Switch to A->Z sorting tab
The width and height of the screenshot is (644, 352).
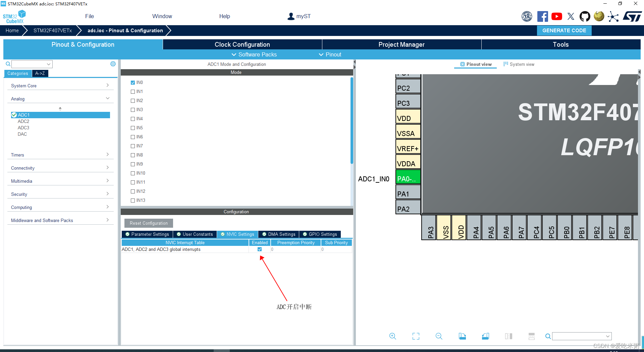40,73
